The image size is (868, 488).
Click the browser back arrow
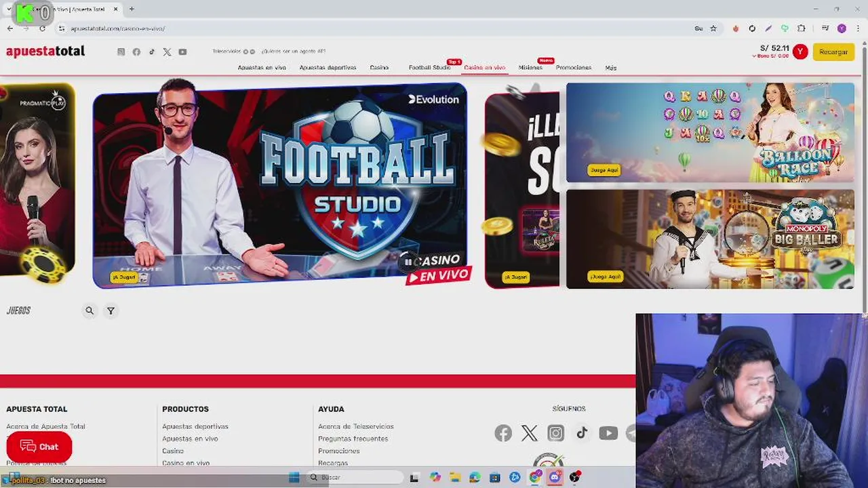10,28
